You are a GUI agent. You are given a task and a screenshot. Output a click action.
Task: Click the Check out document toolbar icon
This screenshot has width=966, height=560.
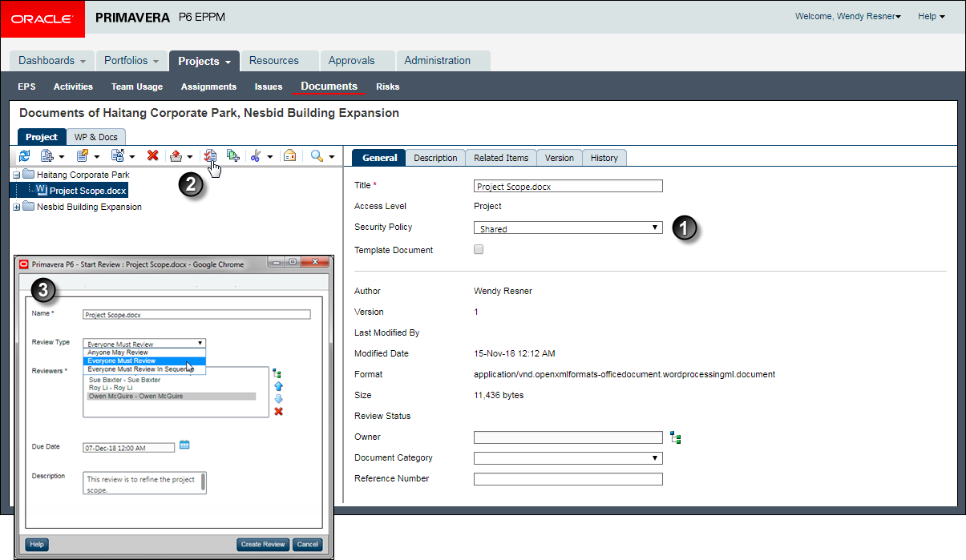[x=82, y=156]
